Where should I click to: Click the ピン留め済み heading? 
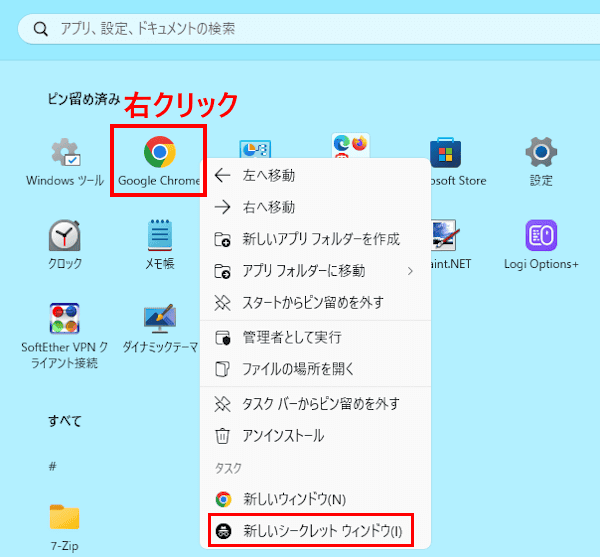(84, 99)
